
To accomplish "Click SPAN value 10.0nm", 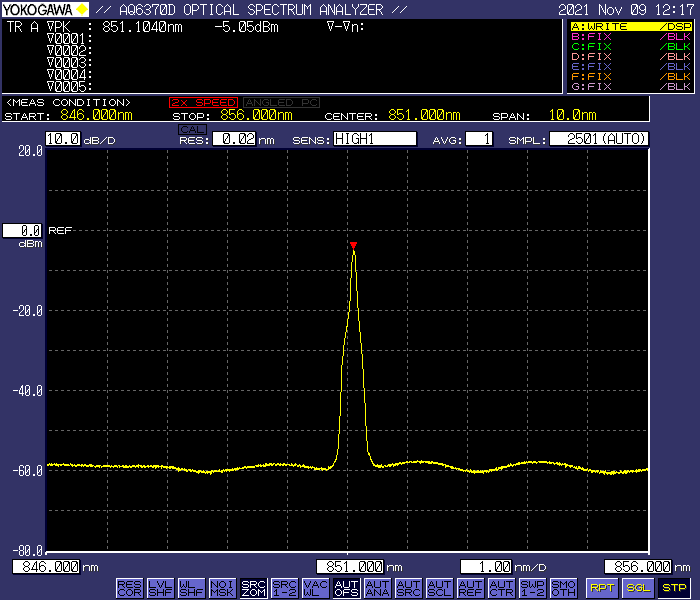I will coord(572,115).
